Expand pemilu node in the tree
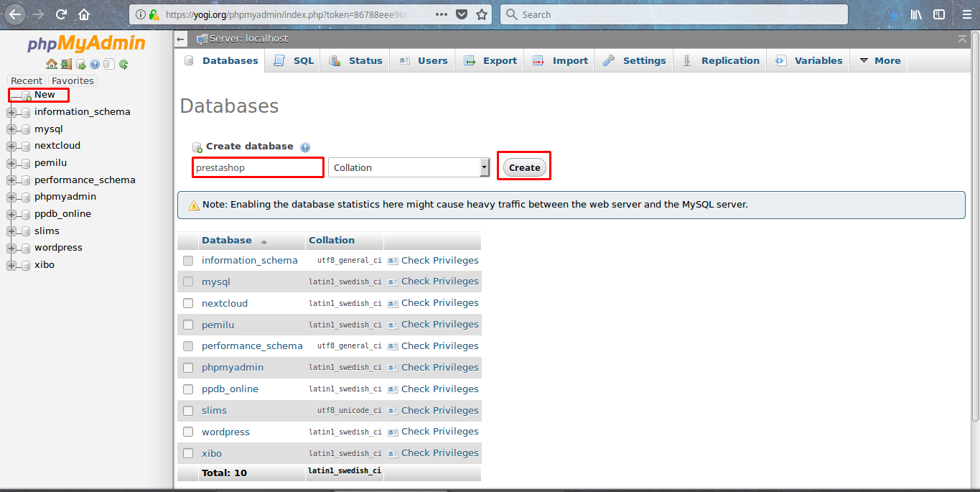Image resolution: width=980 pixels, height=492 pixels. (x=11, y=163)
